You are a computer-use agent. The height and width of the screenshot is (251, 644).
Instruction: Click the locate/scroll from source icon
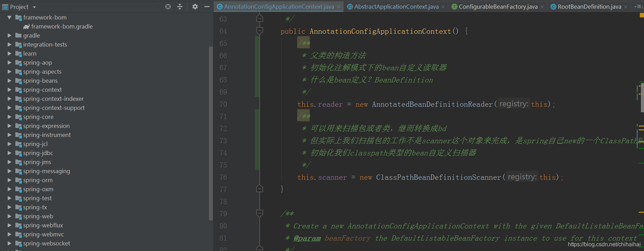point(168,7)
